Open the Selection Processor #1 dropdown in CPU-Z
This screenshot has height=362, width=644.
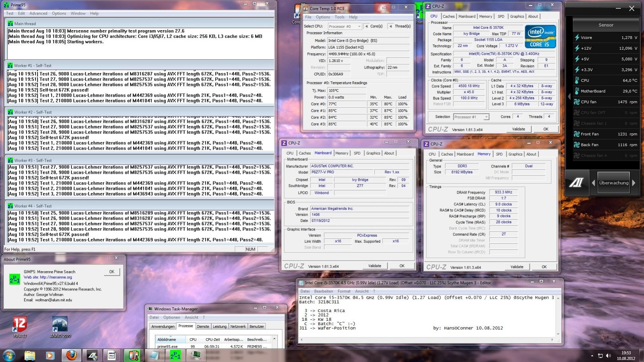(x=471, y=117)
